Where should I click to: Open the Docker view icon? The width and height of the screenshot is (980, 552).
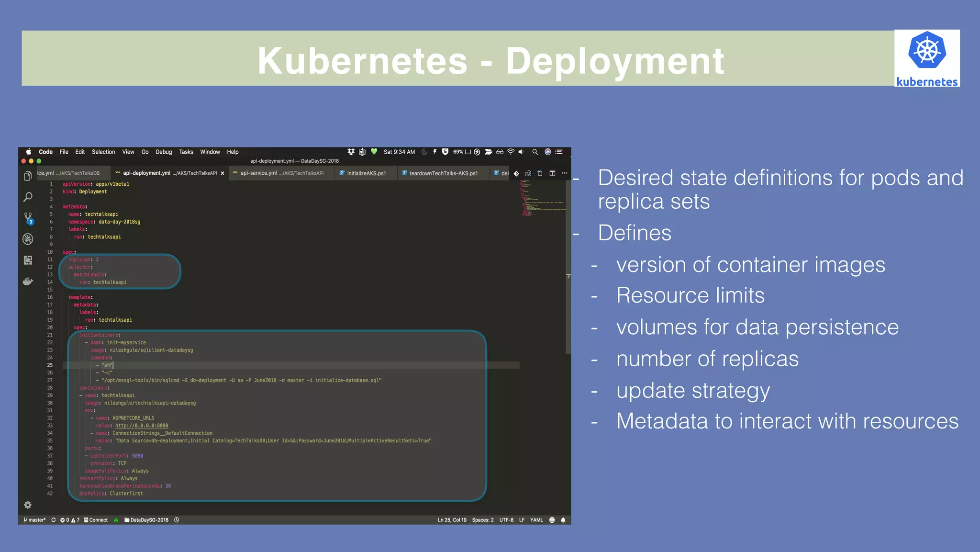[x=28, y=281]
